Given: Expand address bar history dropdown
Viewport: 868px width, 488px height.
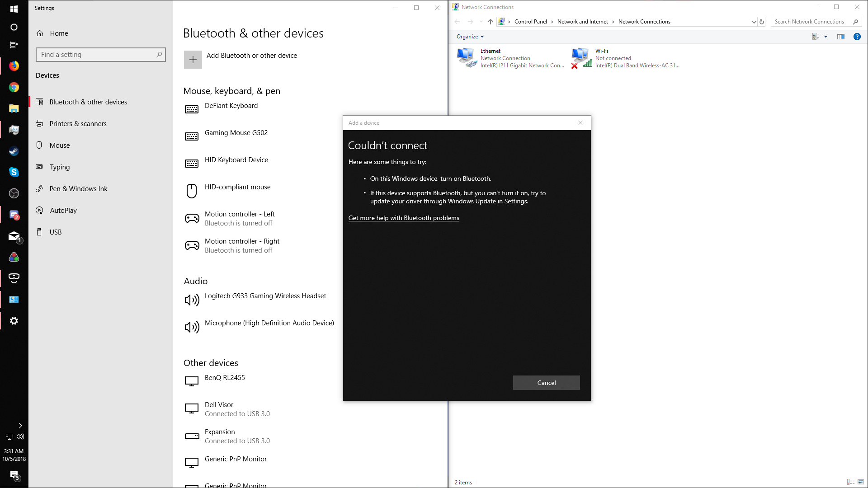Looking at the screenshot, I should 754,22.
